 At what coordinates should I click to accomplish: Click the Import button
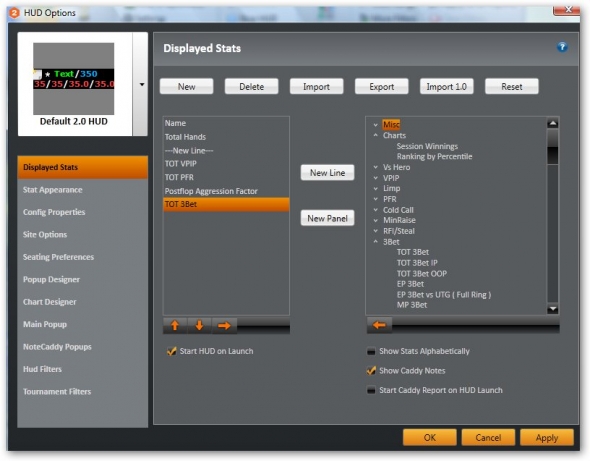(x=316, y=87)
